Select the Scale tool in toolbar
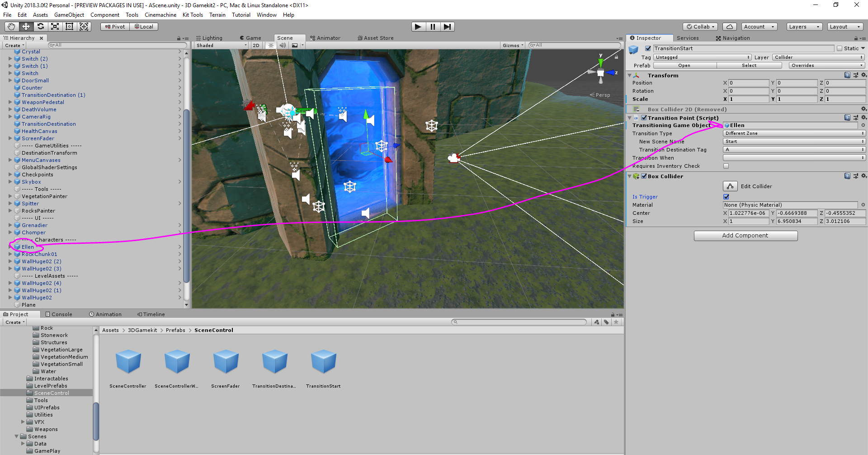 click(x=55, y=27)
